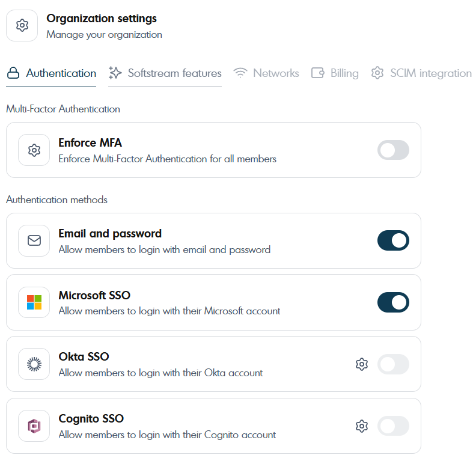Image resolution: width=476 pixels, height=467 pixels.
Task: Click the Okta SSO logo icon
Action: pos(34,364)
